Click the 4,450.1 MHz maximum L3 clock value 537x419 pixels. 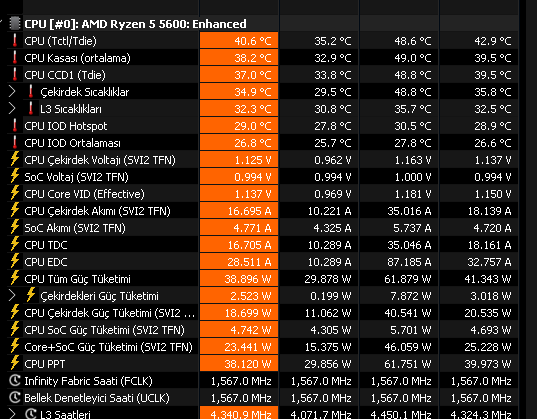[x=401, y=414]
